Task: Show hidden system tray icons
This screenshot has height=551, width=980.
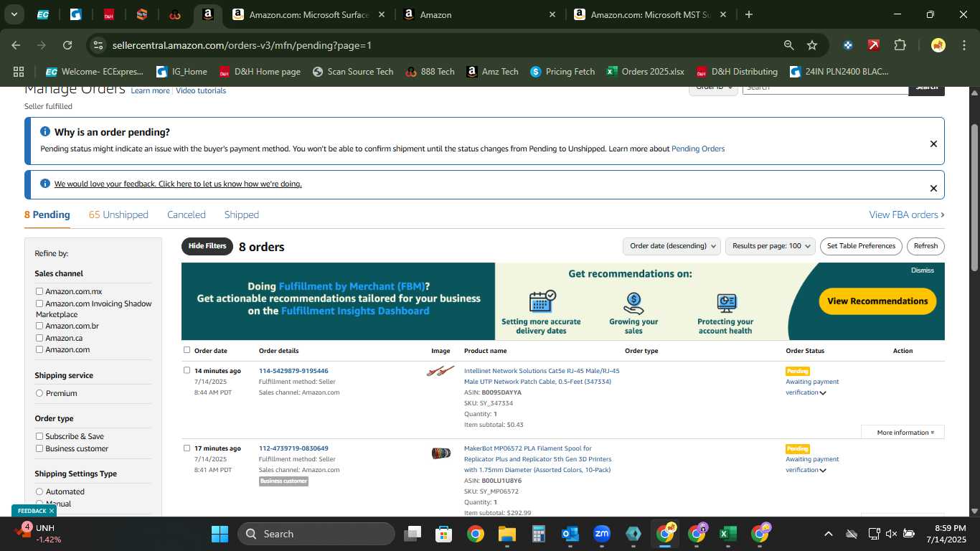Action: 828,534
